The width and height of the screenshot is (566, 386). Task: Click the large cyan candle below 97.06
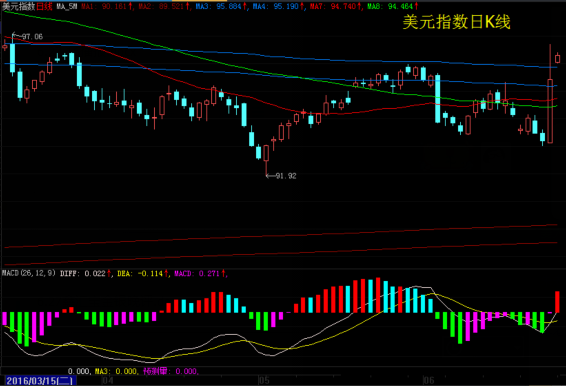click(13, 58)
